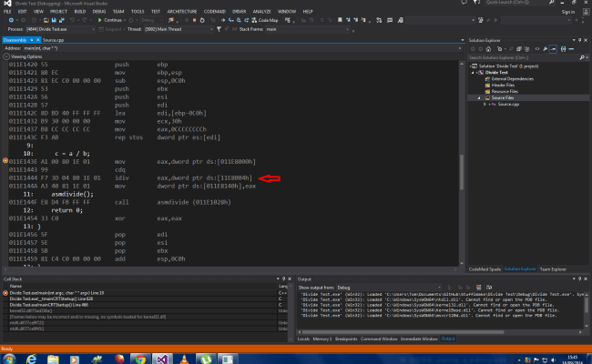This screenshot has width=592, height=364.
Task: Click the Step Into icon
Action: [230, 20]
